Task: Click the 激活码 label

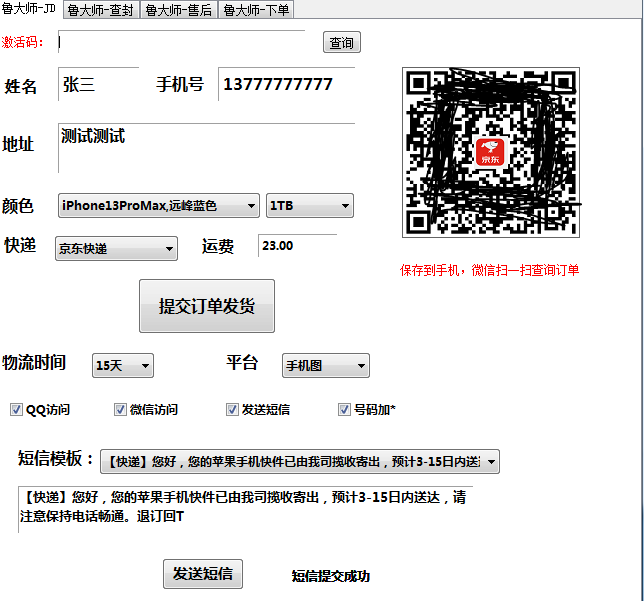Action: [22, 42]
